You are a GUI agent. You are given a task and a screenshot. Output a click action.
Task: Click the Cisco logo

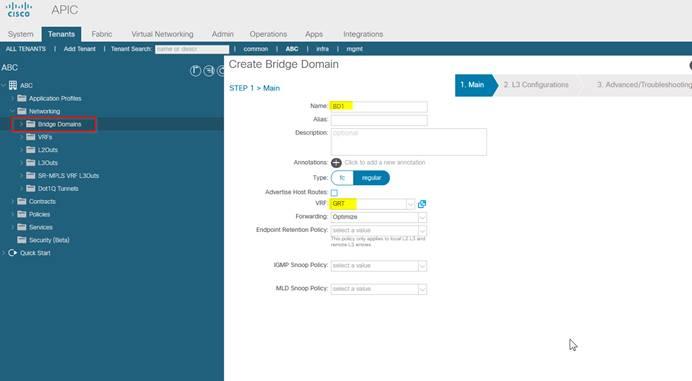point(19,9)
